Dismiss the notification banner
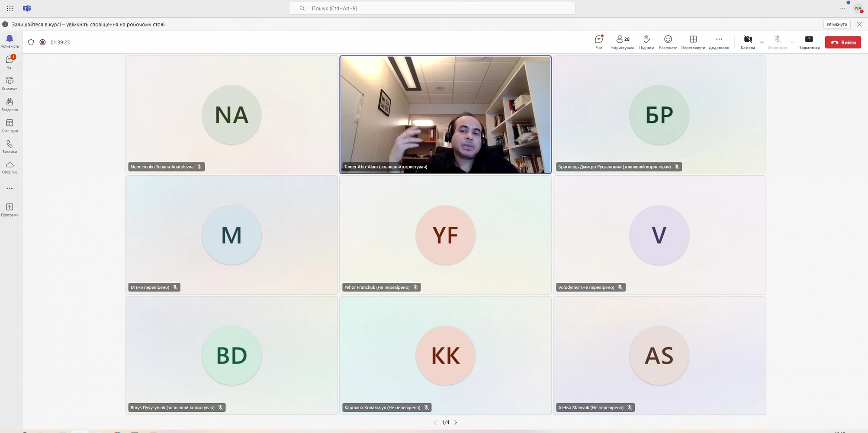The image size is (868, 433). coord(859,24)
